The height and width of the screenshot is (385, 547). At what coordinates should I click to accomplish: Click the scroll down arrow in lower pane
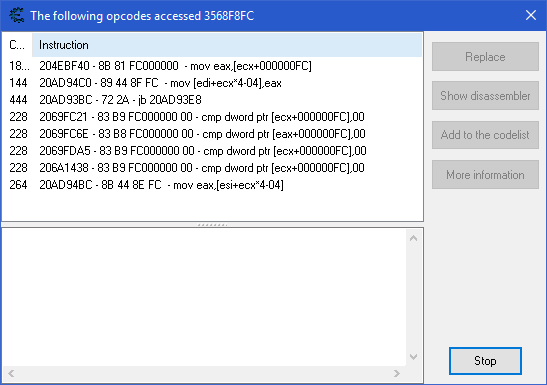click(x=413, y=357)
